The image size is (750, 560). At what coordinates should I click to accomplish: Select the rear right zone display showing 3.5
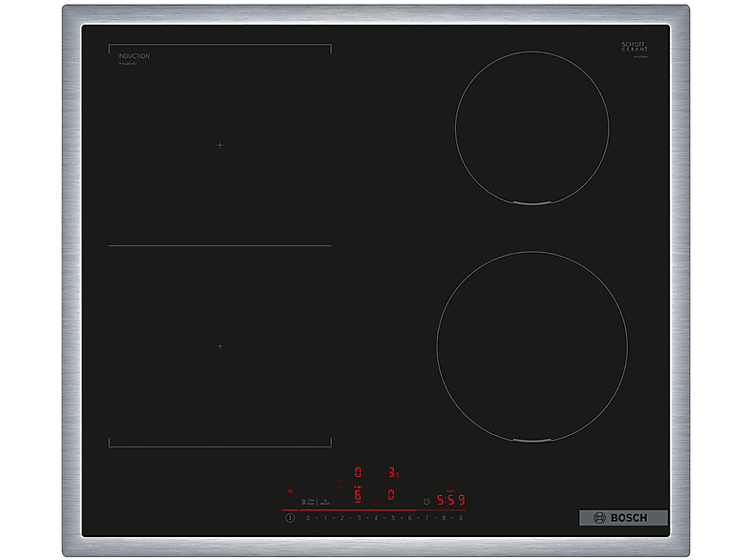click(x=393, y=472)
